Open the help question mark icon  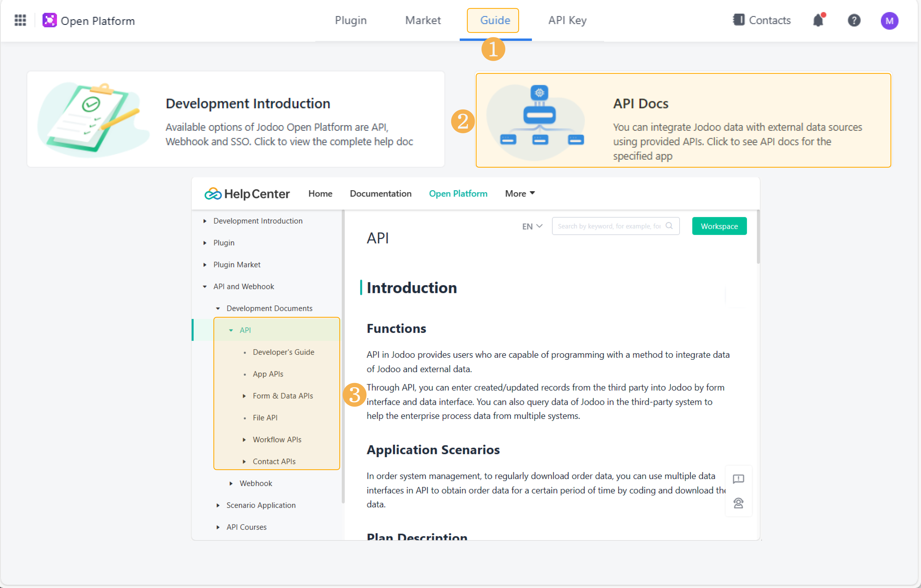click(x=854, y=20)
